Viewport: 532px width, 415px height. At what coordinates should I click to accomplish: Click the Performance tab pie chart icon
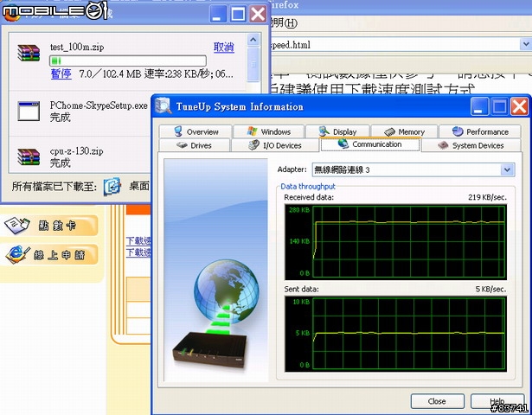coord(458,131)
